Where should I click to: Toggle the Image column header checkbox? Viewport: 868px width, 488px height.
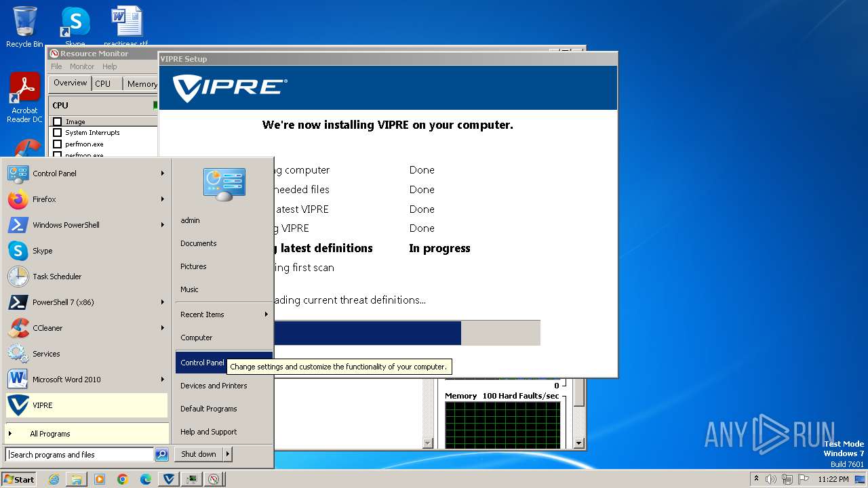pos(57,122)
